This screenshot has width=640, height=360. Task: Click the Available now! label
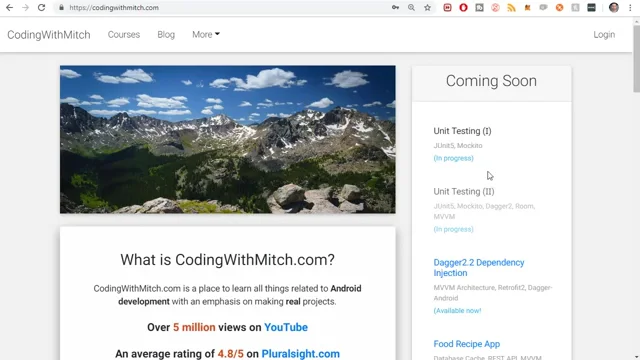(457, 311)
